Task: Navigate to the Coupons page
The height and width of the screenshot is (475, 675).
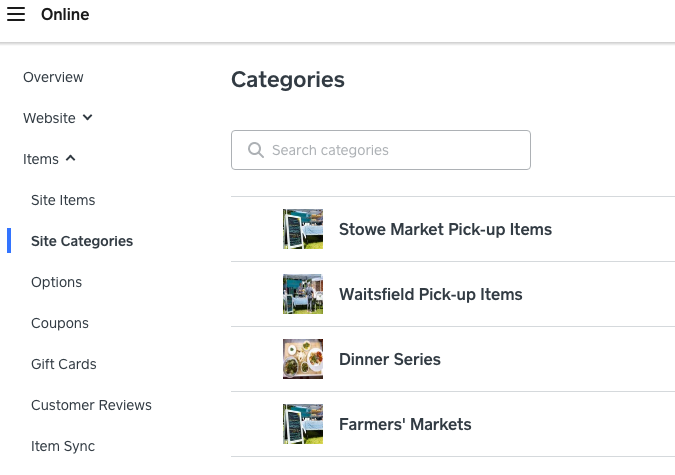Action: click(60, 323)
